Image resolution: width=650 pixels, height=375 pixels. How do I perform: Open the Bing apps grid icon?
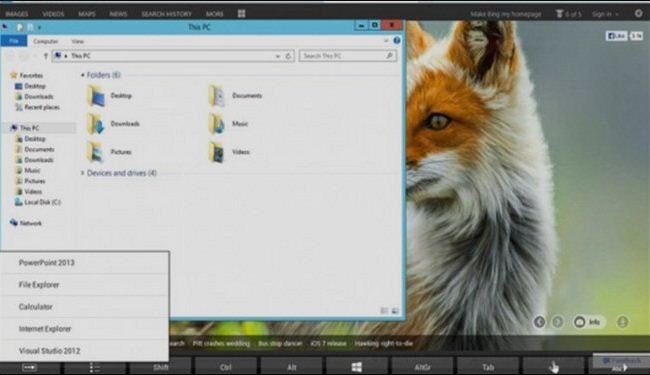click(x=241, y=14)
